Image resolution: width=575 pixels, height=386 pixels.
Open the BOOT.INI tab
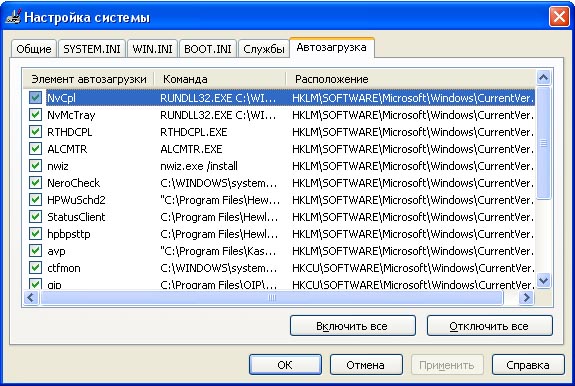(208, 49)
